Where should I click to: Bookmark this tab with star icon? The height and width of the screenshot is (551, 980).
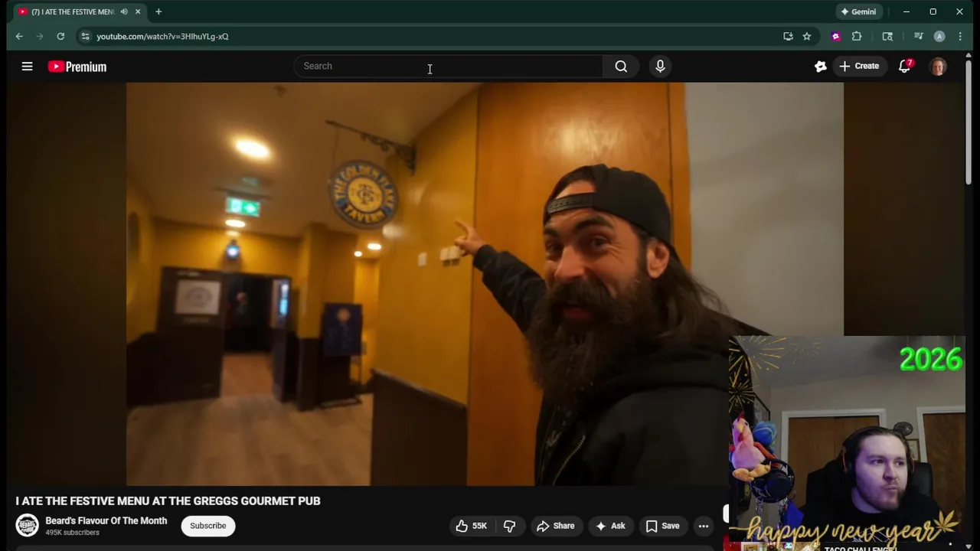(806, 36)
